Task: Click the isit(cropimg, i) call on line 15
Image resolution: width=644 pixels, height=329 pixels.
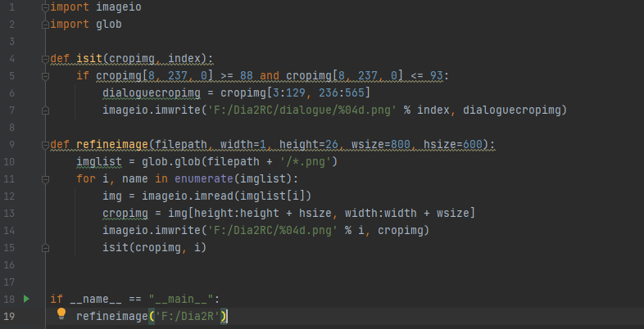Action: point(154,248)
